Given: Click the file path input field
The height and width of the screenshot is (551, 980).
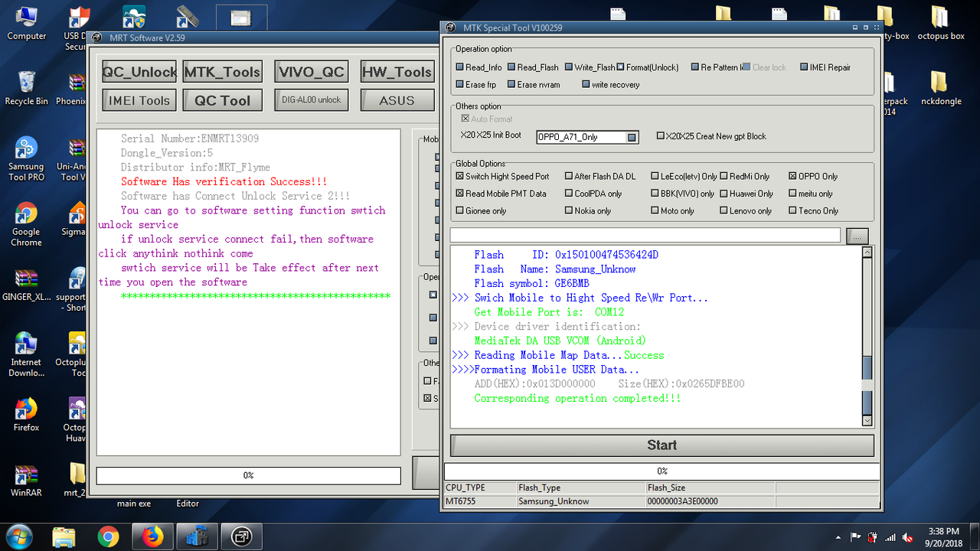Looking at the screenshot, I should 645,235.
